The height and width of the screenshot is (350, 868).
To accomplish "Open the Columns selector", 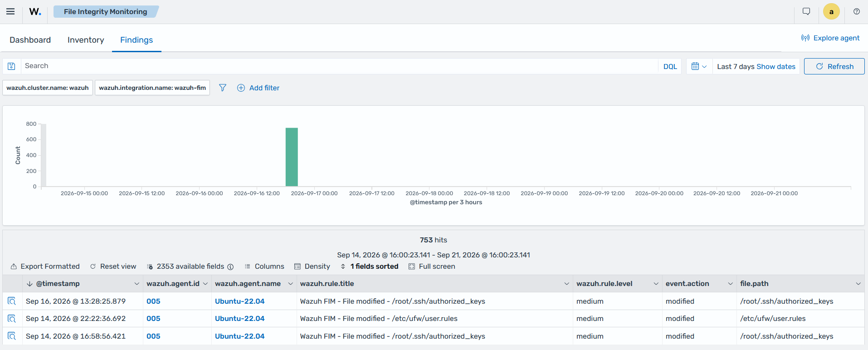I will click(264, 266).
